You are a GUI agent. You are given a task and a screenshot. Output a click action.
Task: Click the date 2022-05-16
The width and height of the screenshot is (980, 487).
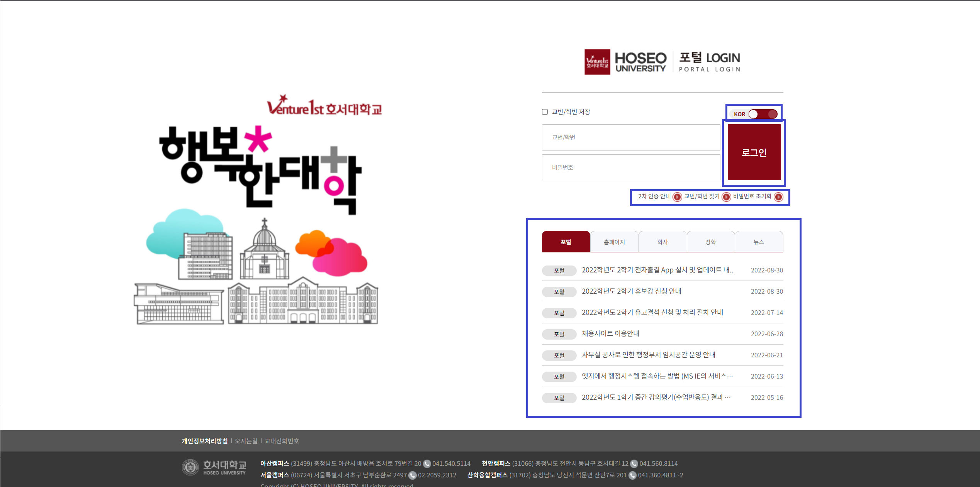(x=767, y=397)
